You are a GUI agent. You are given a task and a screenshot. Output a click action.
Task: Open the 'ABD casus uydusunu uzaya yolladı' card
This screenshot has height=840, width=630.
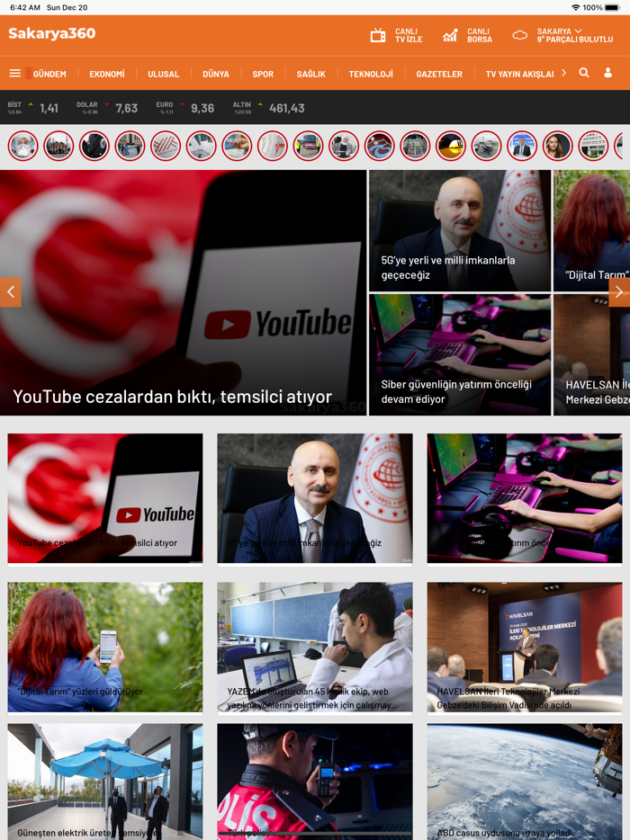525,782
